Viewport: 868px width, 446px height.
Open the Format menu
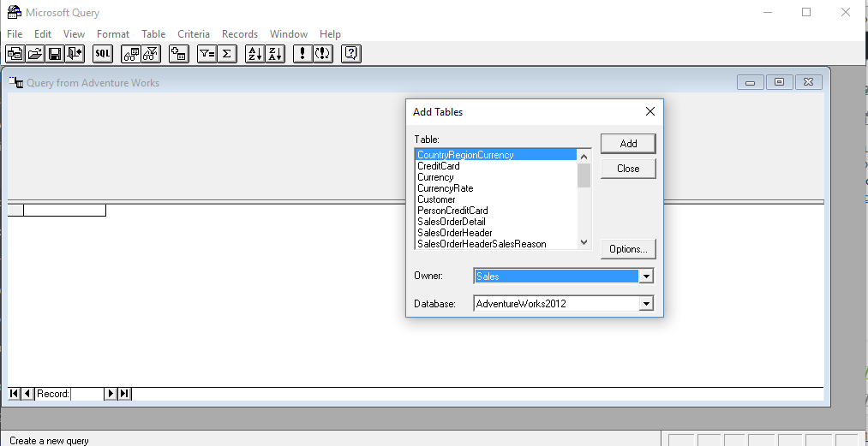(113, 33)
